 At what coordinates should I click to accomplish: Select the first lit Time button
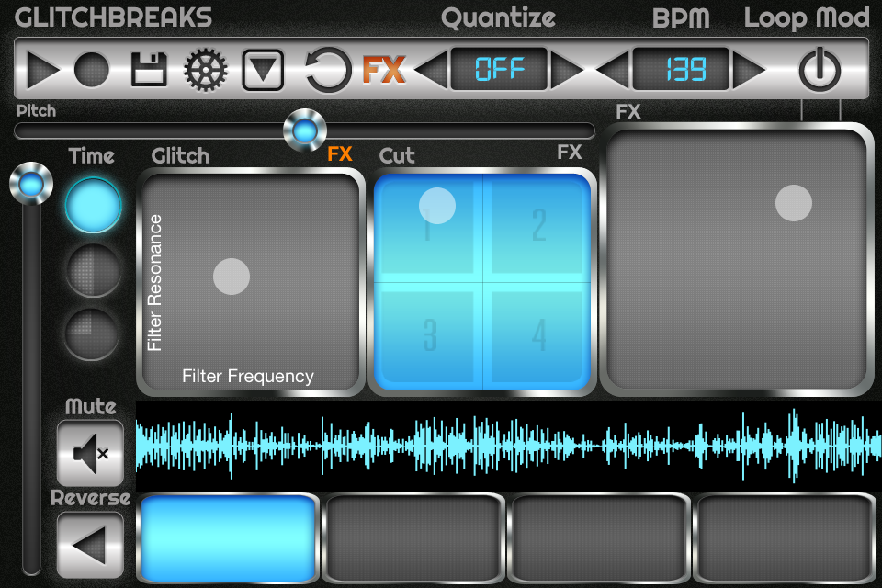(93, 205)
